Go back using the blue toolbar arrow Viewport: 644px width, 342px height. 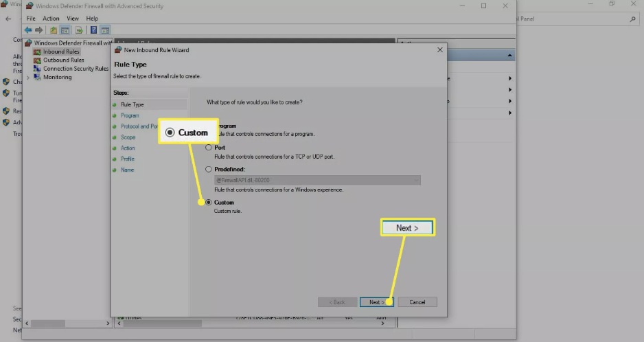point(28,30)
